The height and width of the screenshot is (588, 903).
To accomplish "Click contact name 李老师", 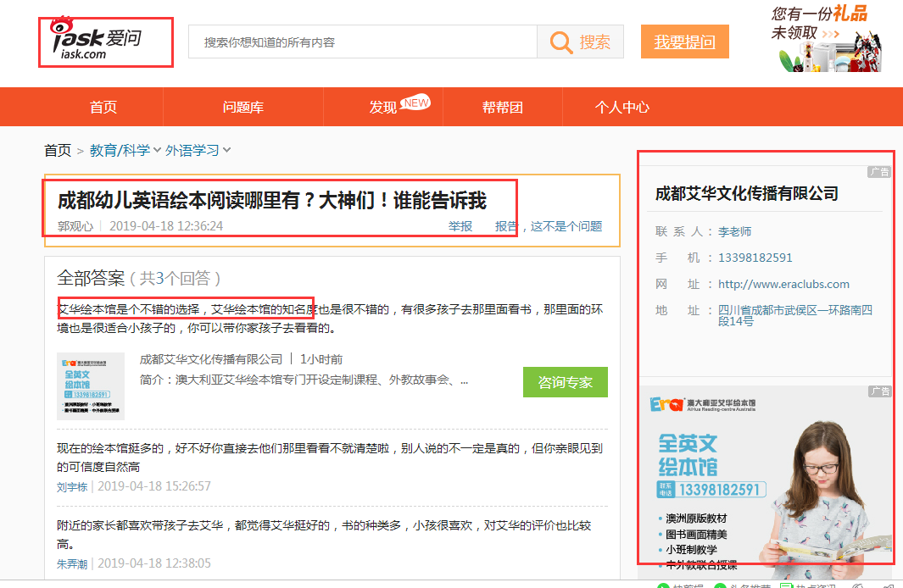I will [x=735, y=231].
